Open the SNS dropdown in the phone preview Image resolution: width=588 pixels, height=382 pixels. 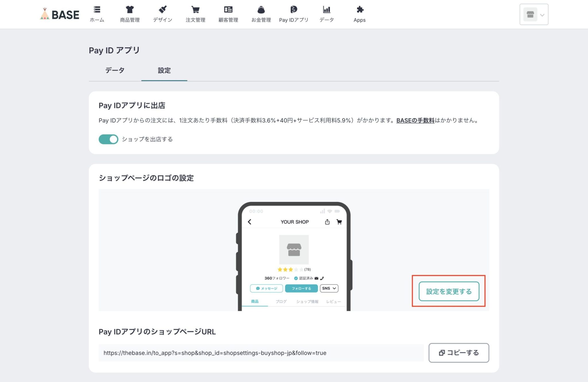point(329,288)
